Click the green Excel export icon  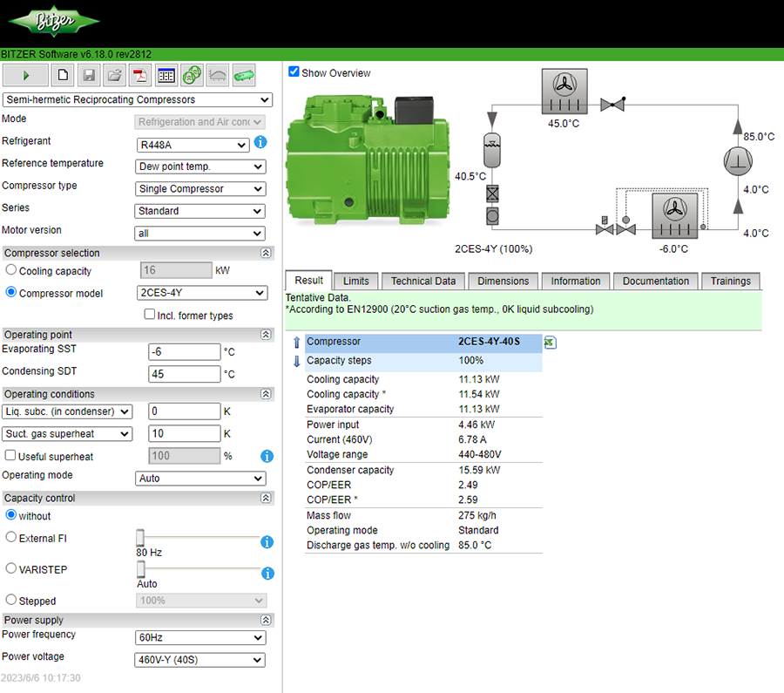pyautogui.click(x=550, y=343)
